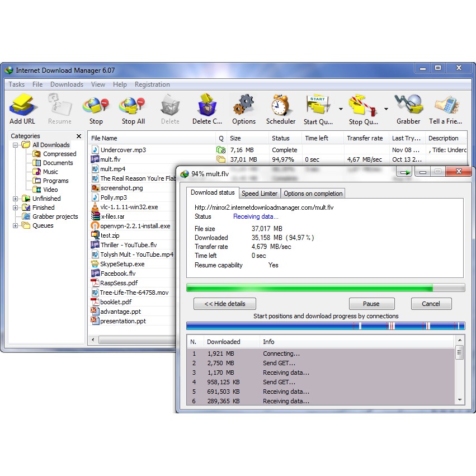Open the Options gear icon
This screenshot has width=476, height=476.
(244, 106)
